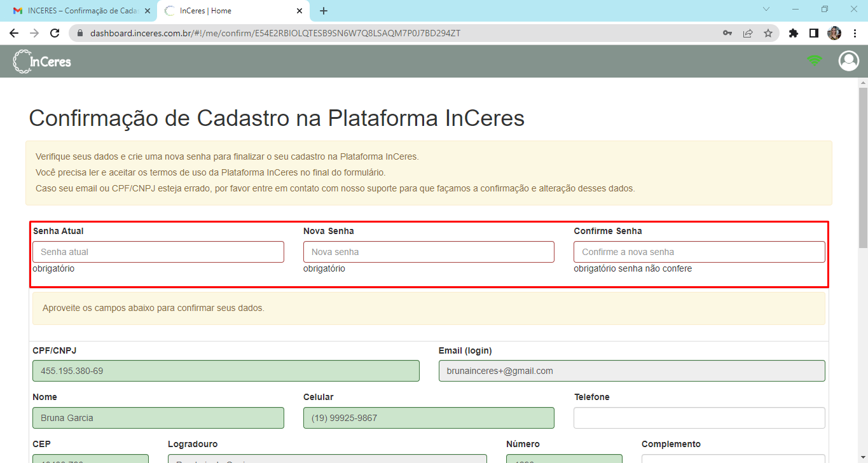This screenshot has width=868, height=463.
Task: Click the CPF/CNPJ field
Action: coord(226,371)
